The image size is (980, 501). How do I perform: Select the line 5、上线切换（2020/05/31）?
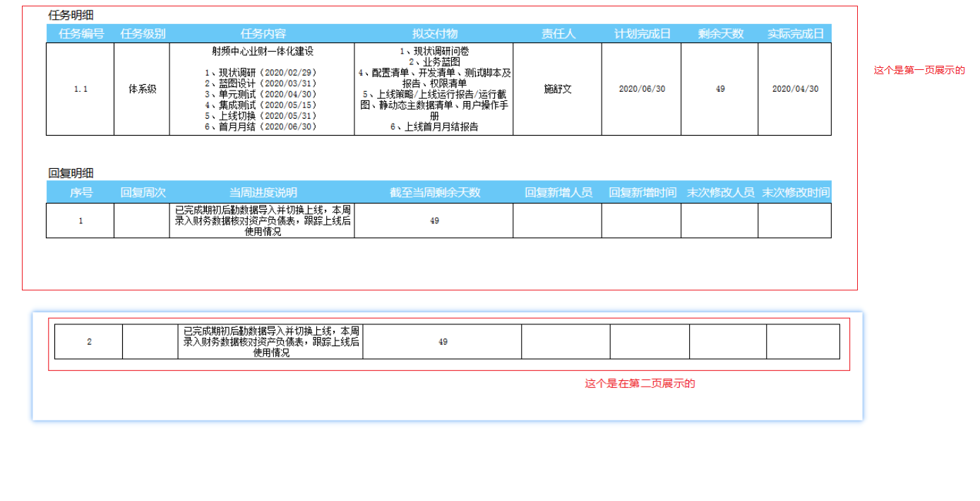click(261, 116)
